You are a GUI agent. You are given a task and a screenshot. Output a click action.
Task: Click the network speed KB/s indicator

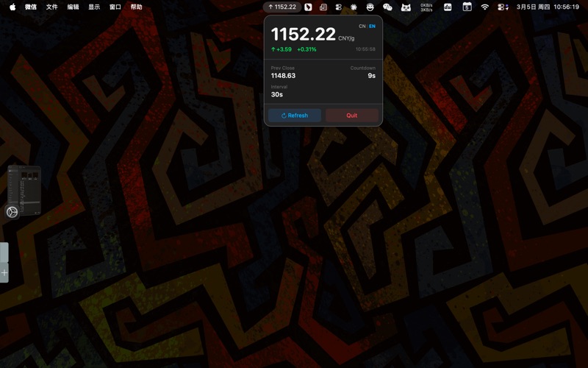pos(426,7)
